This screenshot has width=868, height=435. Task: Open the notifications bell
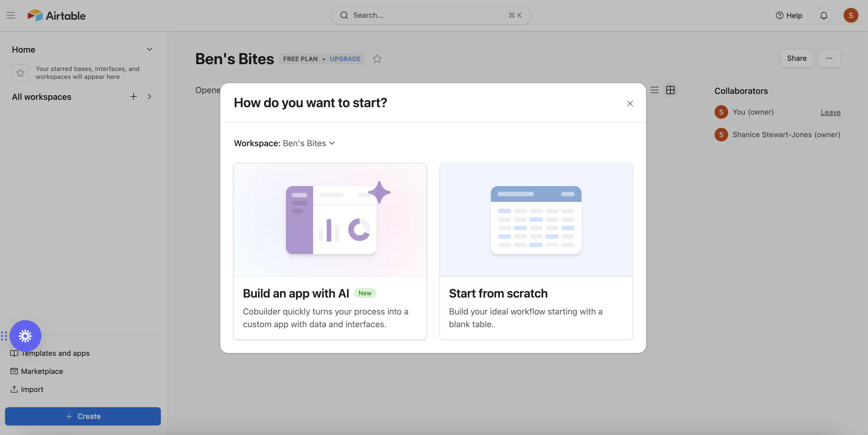[x=824, y=16]
